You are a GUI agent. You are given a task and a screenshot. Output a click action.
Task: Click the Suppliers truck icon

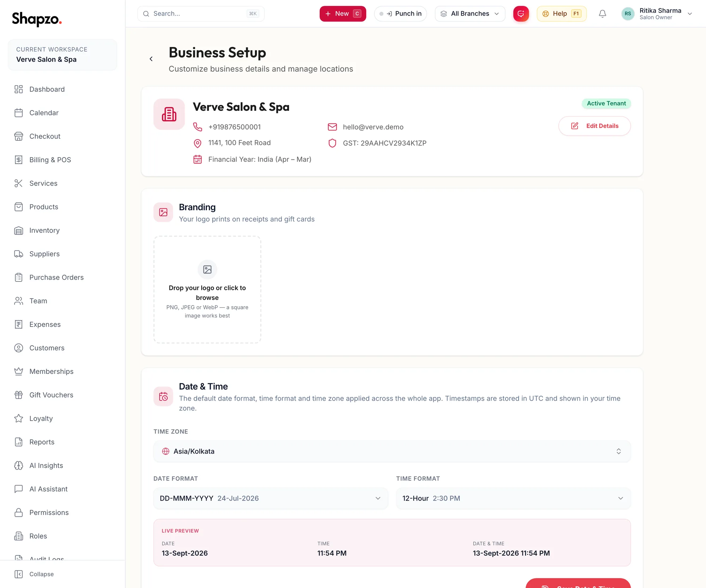click(x=19, y=254)
